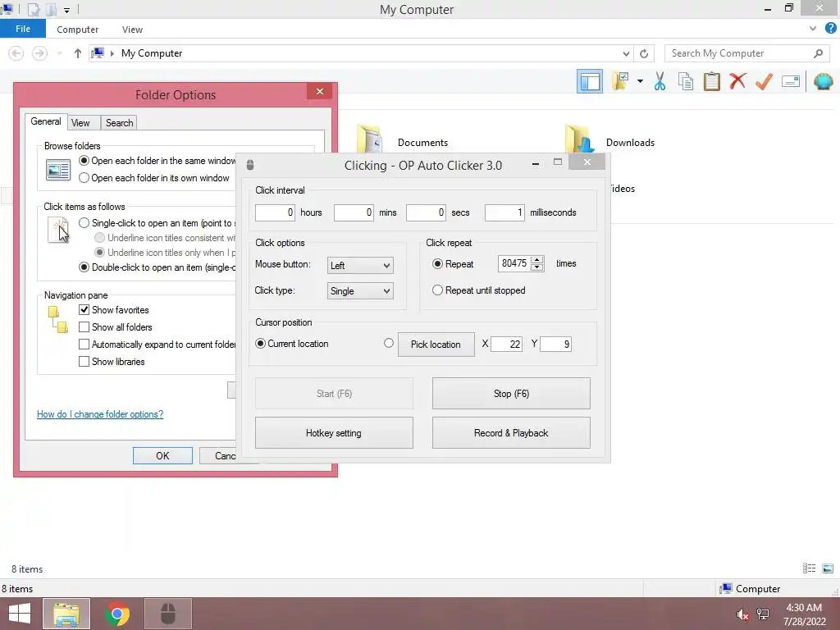Expand the address bar history dropdown
Screen dimensions: 840x630
(x=626, y=53)
